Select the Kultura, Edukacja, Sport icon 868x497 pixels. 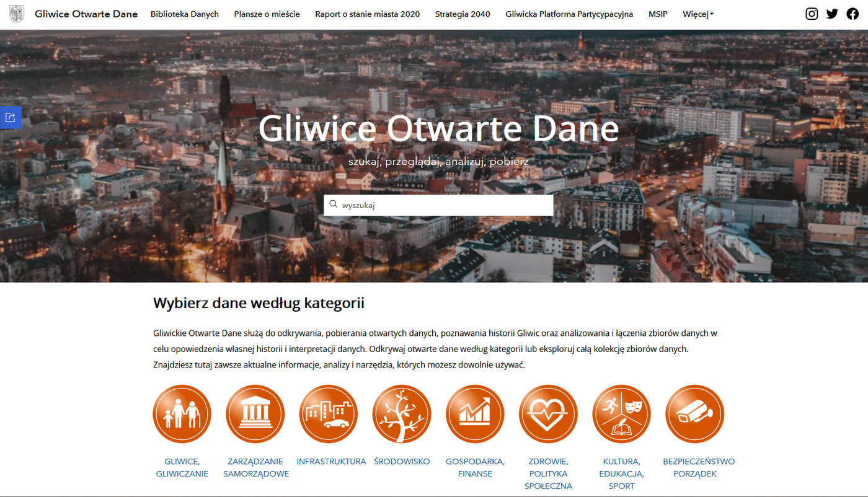click(x=621, y=414)
